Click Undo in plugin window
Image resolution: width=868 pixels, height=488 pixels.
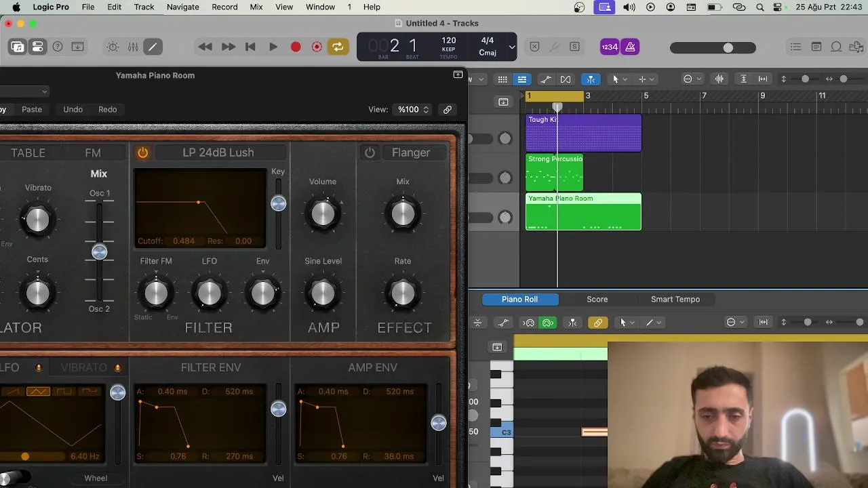(x=73, y=109)
